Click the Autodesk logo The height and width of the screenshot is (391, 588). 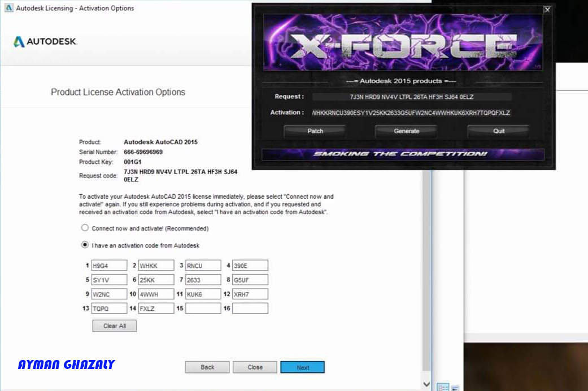pyautogui.click(x=45, y=41)
